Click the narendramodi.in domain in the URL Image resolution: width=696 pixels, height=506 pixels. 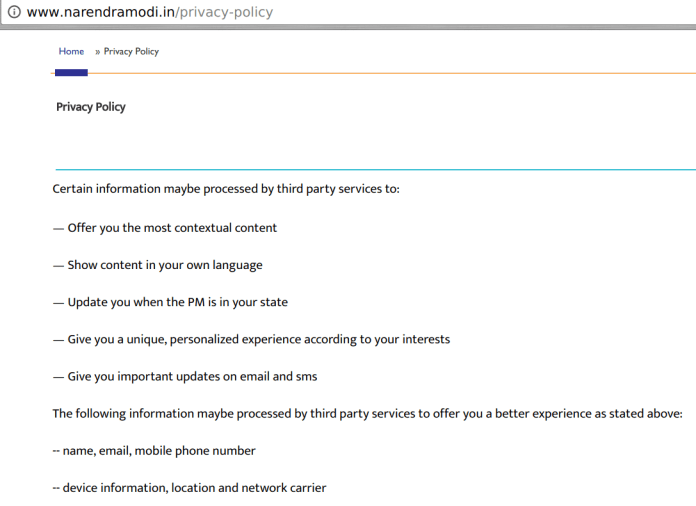tap(100, 12)
